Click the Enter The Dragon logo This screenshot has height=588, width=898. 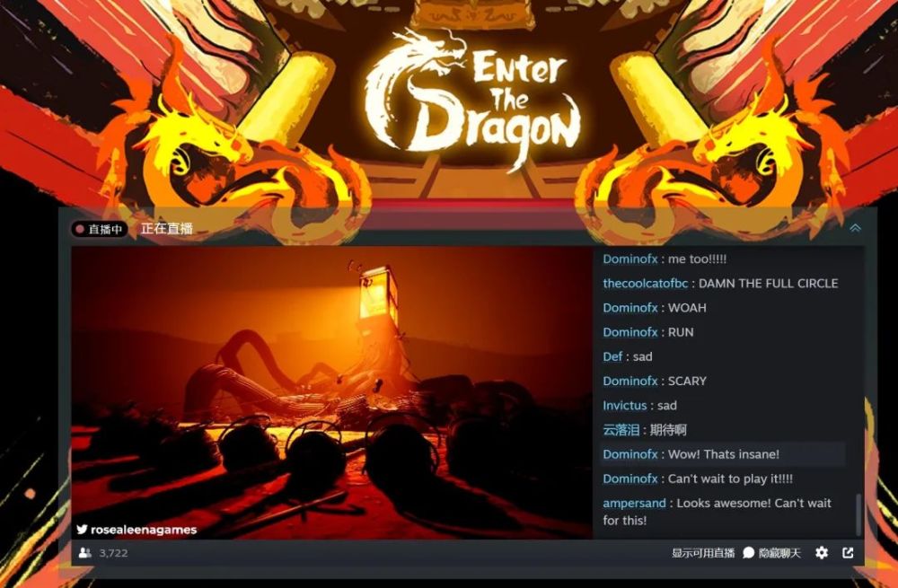[x=473, y=100]
